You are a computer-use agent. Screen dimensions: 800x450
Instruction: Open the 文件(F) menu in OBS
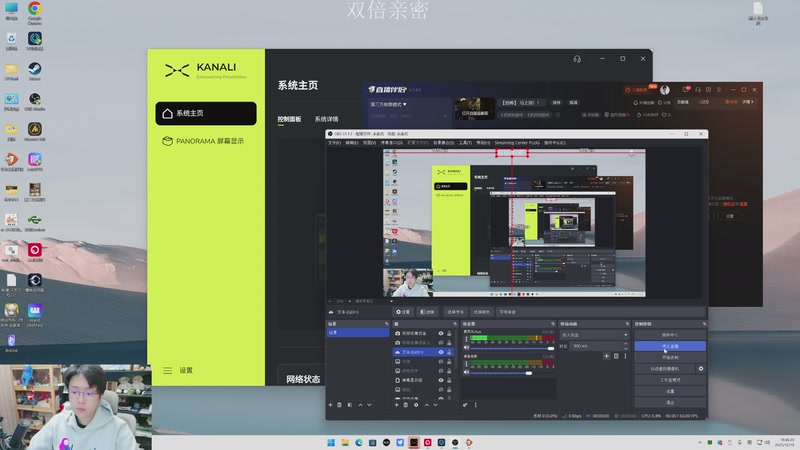point(334,143)
